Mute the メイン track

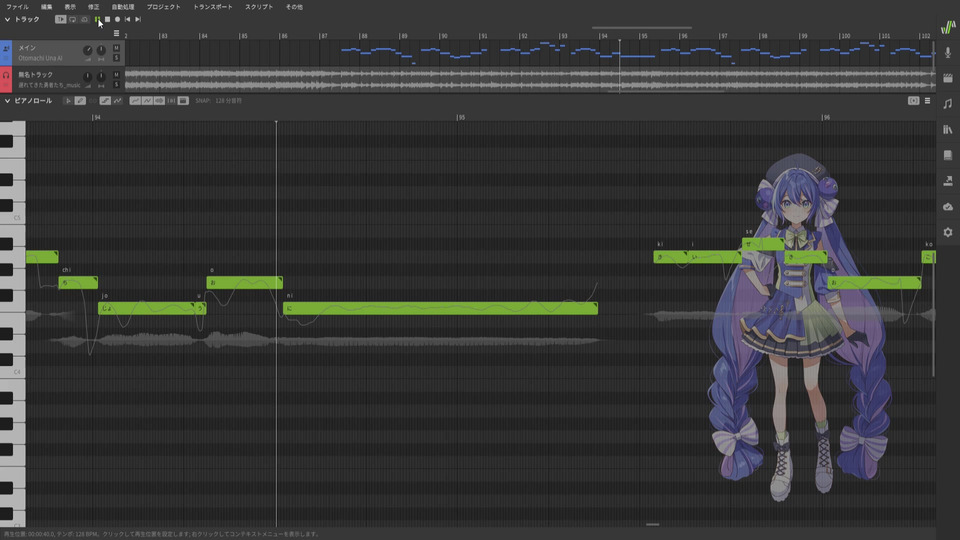click(116, 48)
